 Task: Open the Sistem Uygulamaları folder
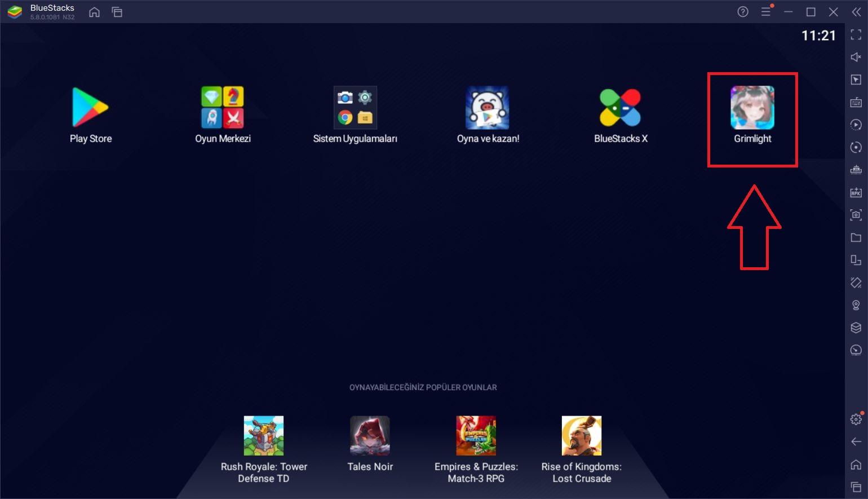coord(355,108)
